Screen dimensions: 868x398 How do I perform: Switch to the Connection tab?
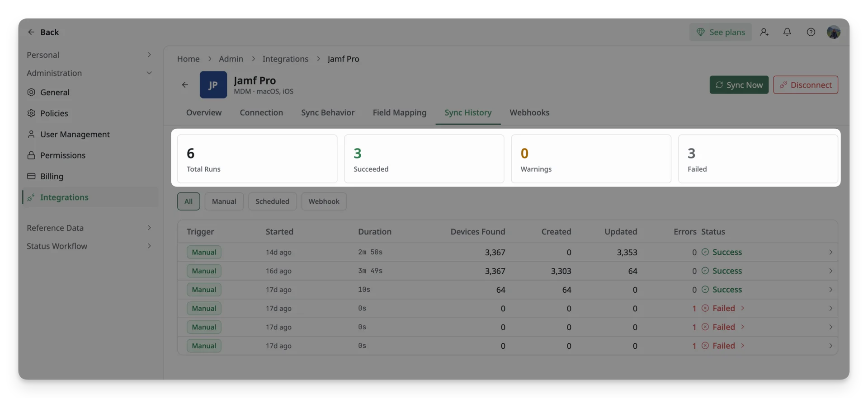pos(261,112)
